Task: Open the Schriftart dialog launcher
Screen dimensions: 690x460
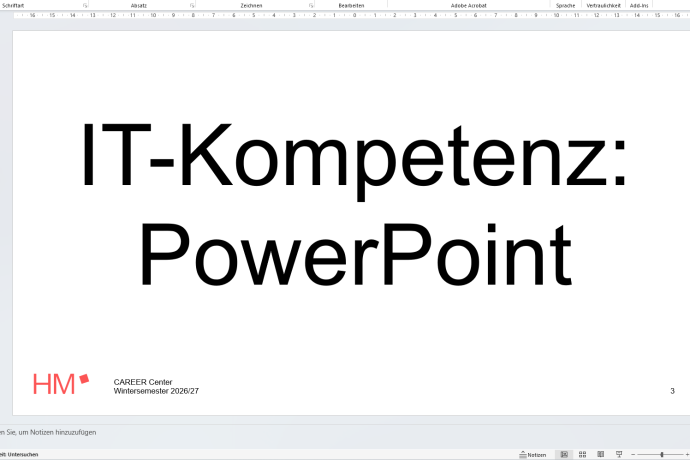Action: pyautogui.click(x=85, y=6)
